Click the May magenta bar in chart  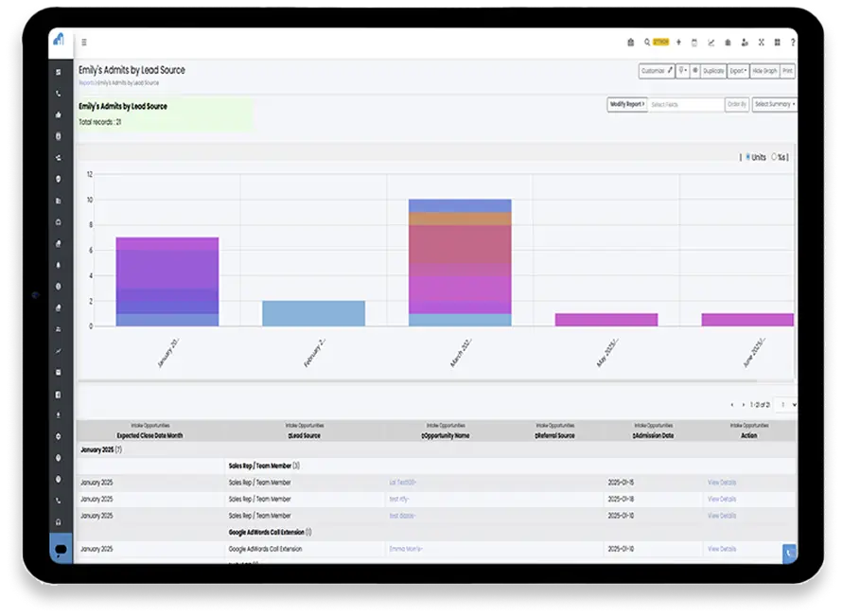point(606,320)
